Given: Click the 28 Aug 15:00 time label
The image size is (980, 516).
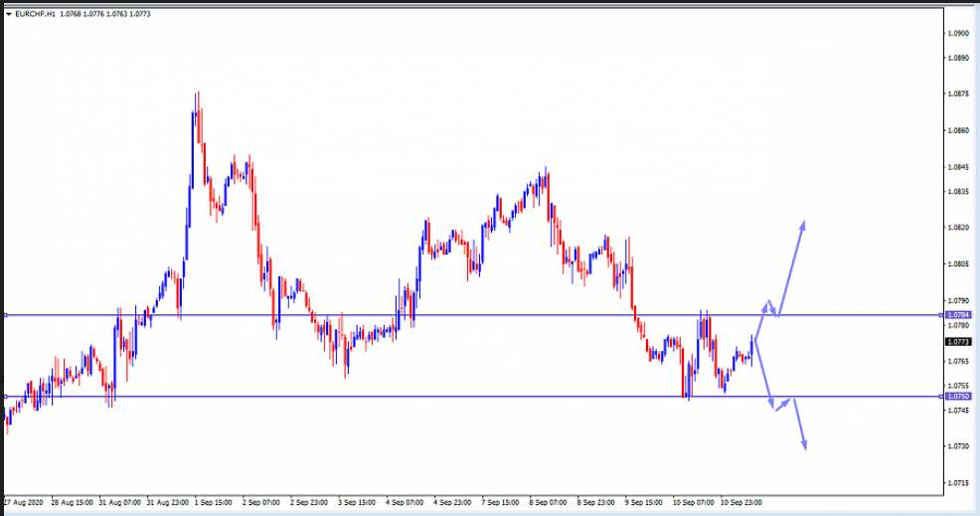Looking at the screenshot, I should pos(72,502).
